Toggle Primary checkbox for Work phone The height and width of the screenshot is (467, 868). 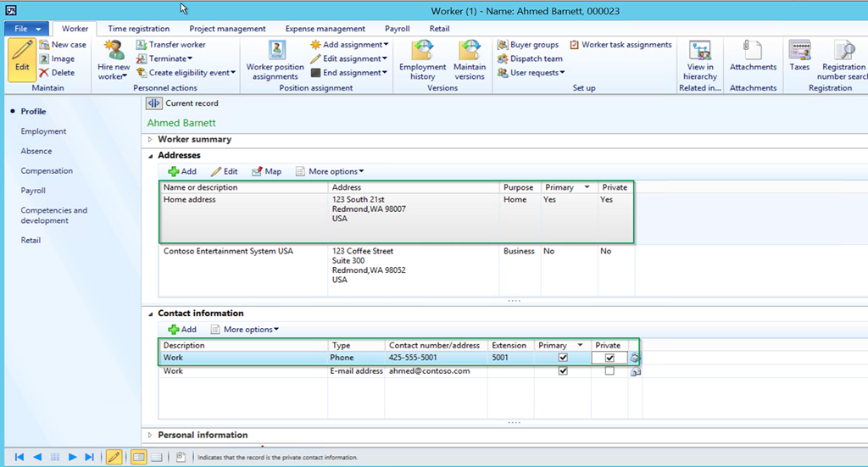[563, 359]
